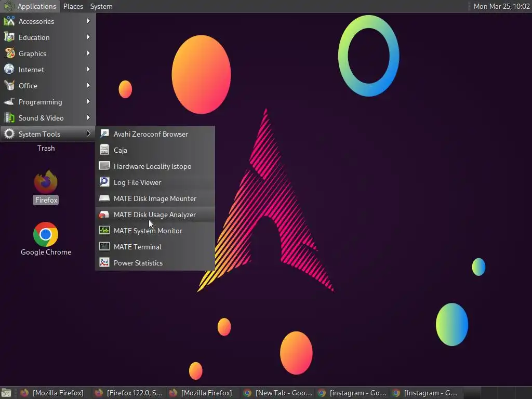Open the System menu
532x399 pixels.
pos(101,6)
